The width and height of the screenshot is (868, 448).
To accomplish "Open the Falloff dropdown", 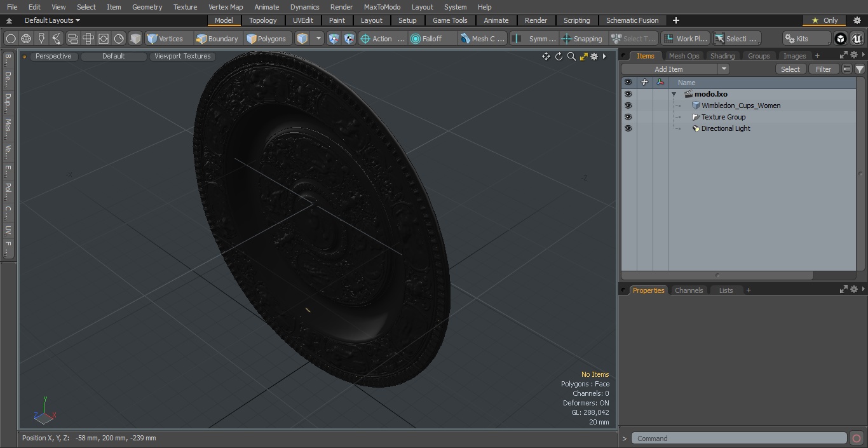I will [433, 39].
